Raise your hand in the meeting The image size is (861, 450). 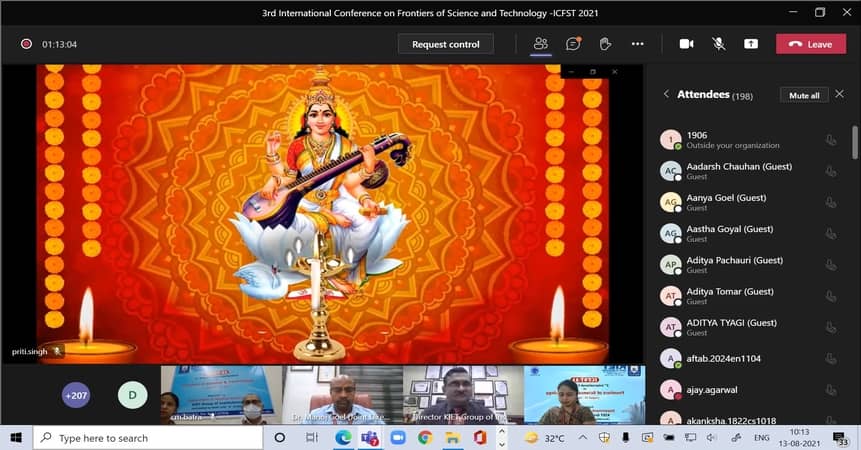coord(605,44)
